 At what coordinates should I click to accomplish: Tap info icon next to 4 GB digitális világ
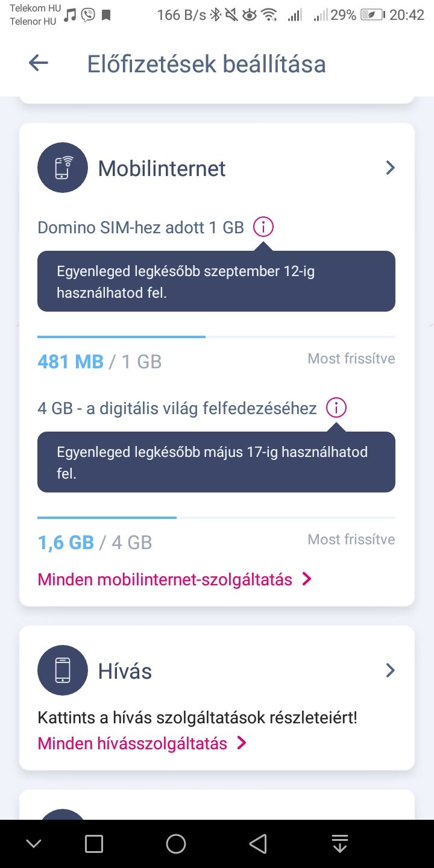(336, 408)
